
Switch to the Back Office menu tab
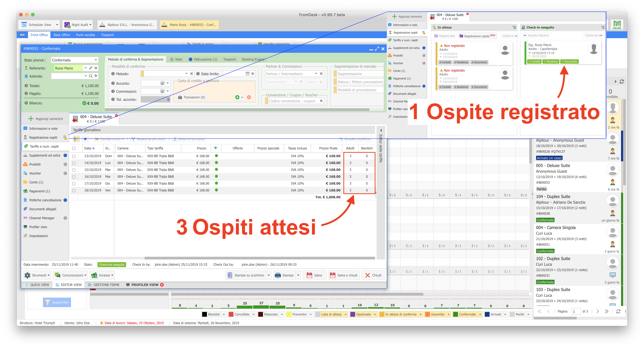[62, 35]
